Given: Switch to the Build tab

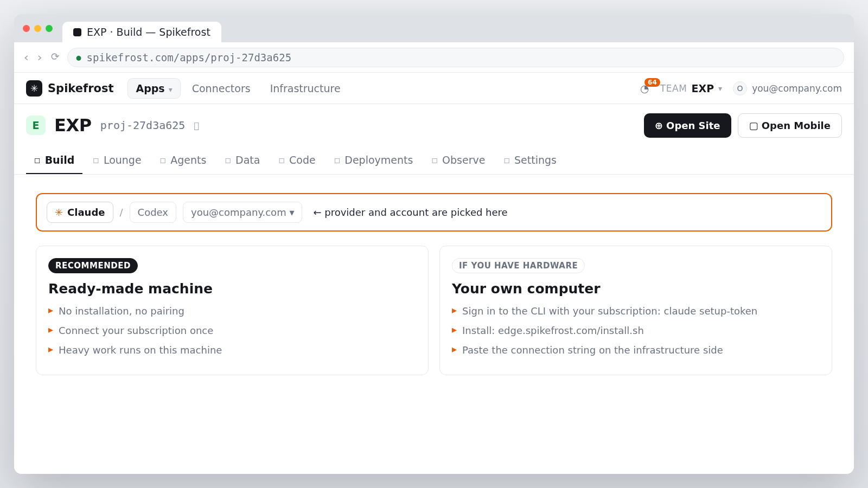Looking at the screenshot, I should pos(54,160).
